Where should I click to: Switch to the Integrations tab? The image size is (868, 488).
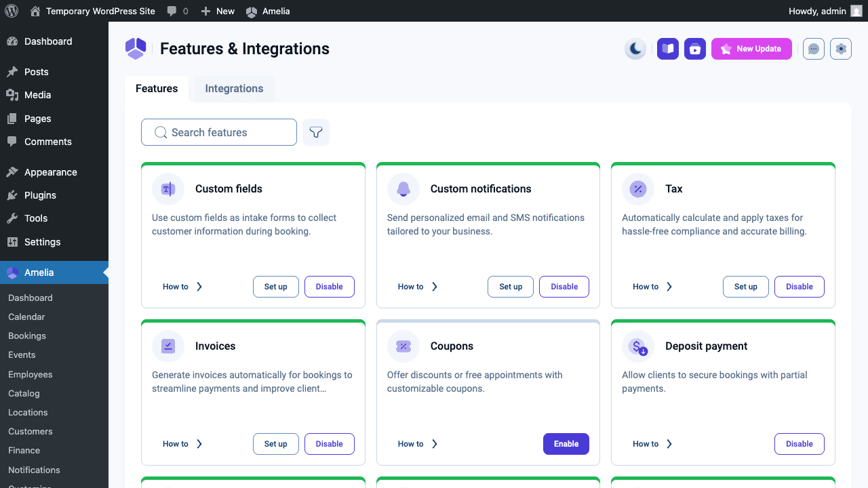click(x=234, y=89)
